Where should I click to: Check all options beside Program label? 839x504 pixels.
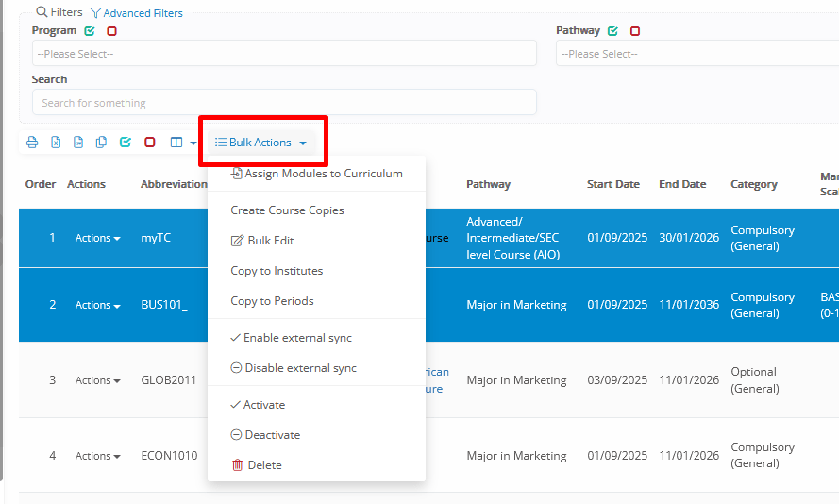tap(90, 31)
